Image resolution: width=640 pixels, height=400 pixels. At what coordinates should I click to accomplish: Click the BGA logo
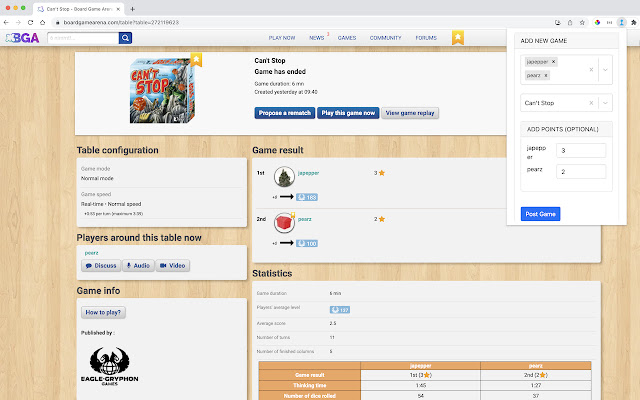[x=22, y=38]
